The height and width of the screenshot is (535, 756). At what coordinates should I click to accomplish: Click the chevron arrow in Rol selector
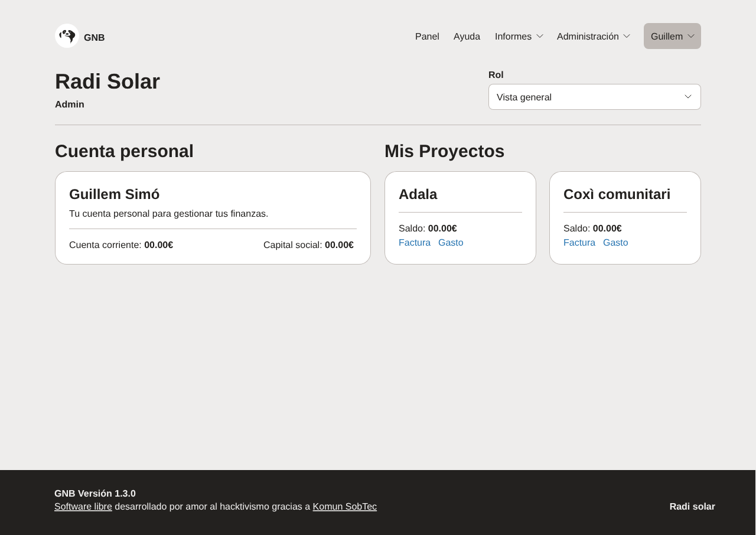[688, 97]
